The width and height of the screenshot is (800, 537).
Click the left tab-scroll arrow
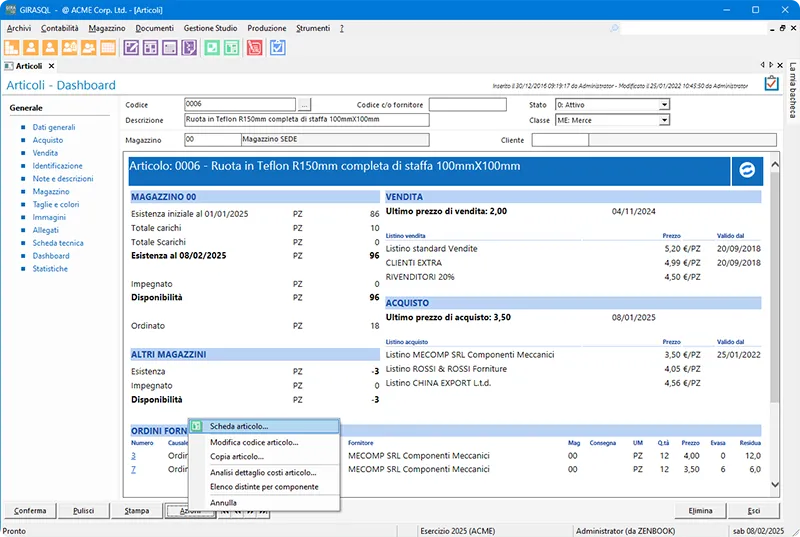click(762, 65)
